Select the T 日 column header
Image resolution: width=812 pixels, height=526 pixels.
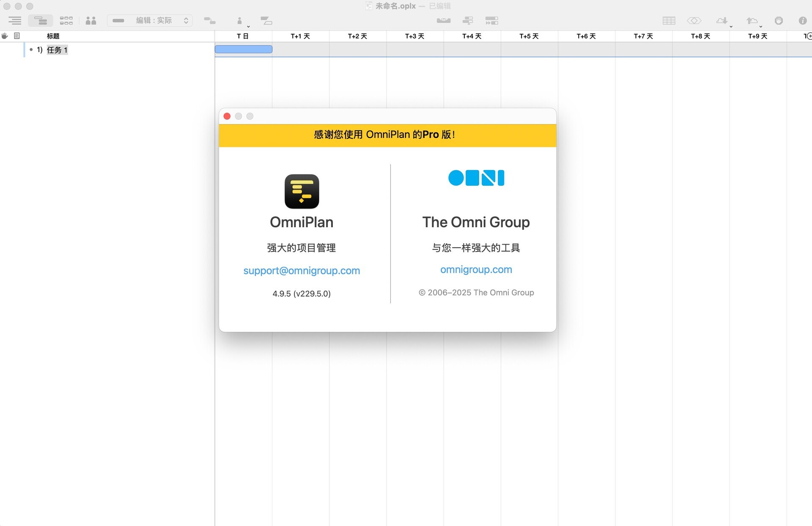(243, 36)
